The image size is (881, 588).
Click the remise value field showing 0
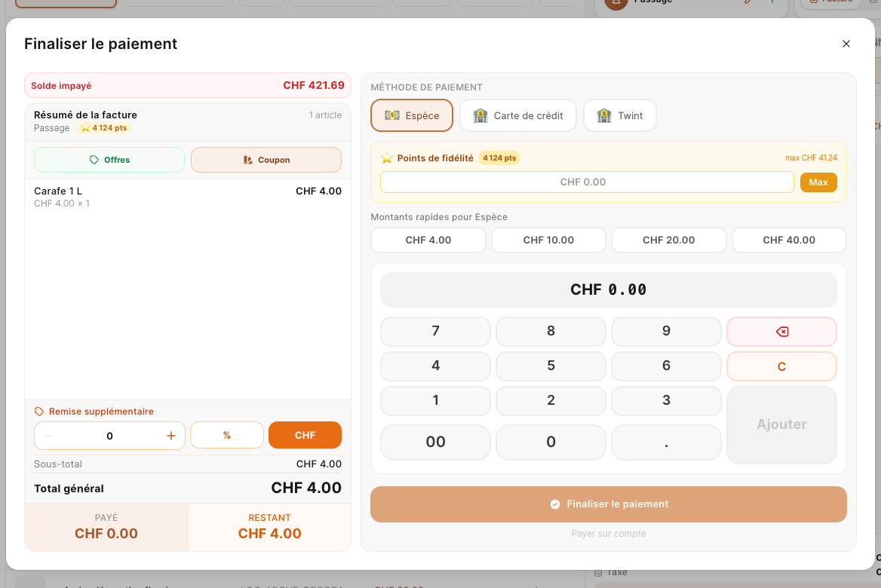[x=109, y=436]
